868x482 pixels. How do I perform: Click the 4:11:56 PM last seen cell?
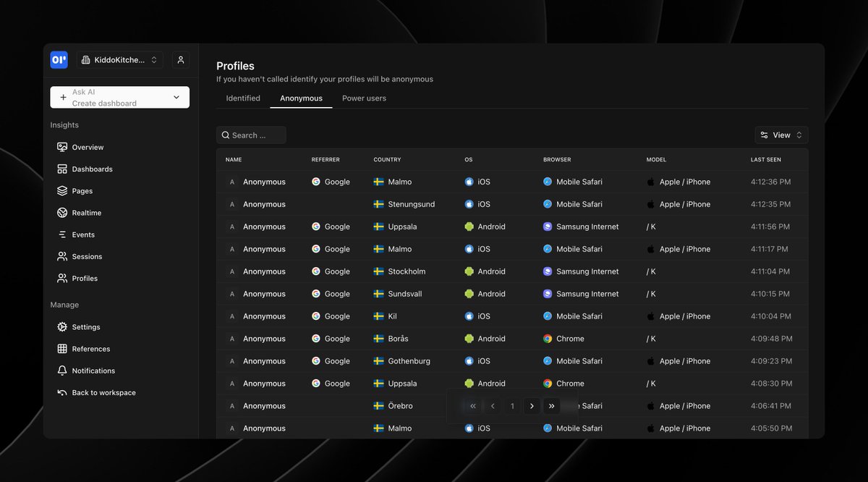tap(770, 227)
